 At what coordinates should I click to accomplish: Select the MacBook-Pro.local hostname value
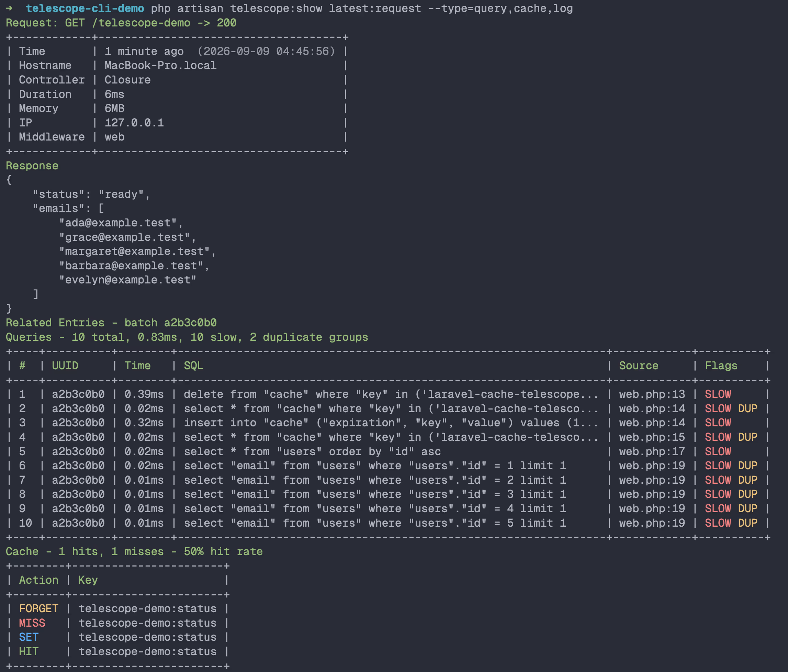(x=160, y=65)
